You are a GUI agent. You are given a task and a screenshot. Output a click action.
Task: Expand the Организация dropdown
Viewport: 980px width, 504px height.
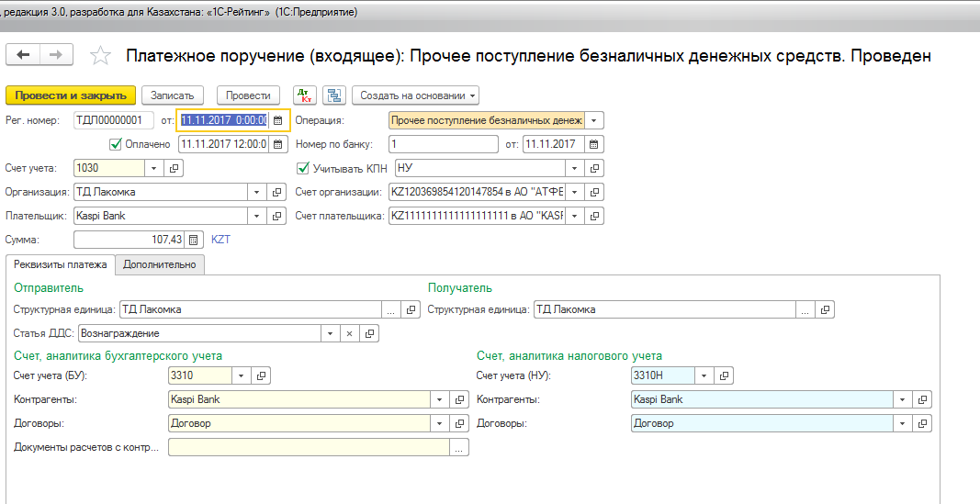click(x=256, y=193)
